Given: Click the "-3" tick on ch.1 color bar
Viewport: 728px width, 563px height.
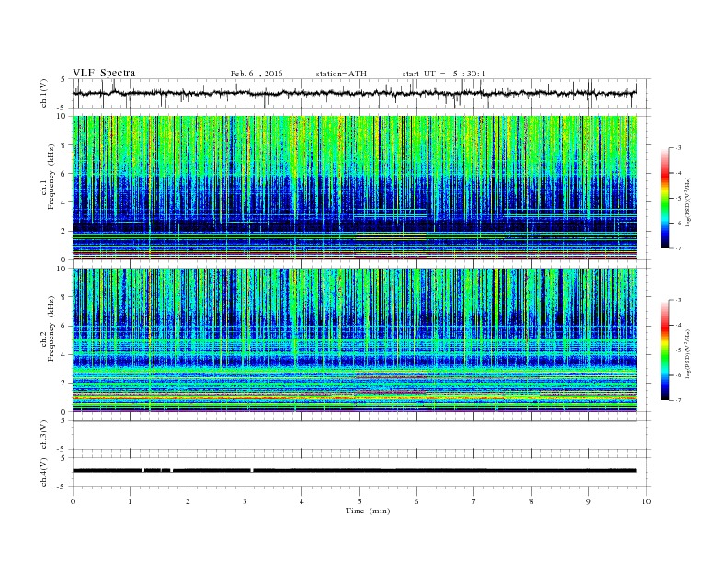Looking at the screenshot, I should pyautogui.click(x=677, y=148).
